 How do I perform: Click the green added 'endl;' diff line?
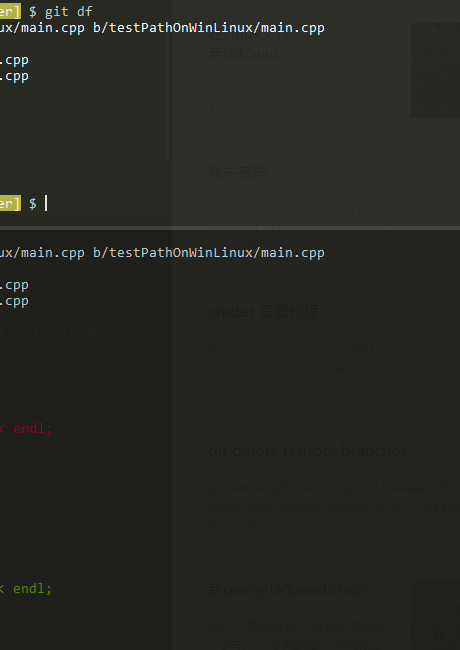26,589
